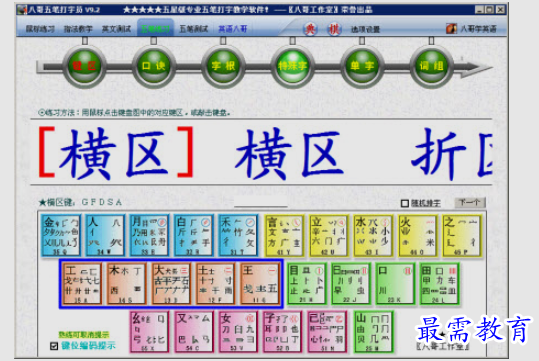This screenshot has height=361, width=539.
Task: Click the 言 key tile (41 Y)
Action: [284, 236]
